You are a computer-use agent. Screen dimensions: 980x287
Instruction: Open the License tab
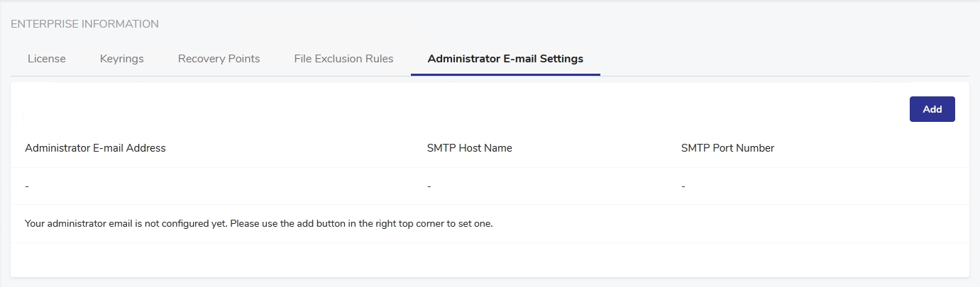pos(47,59)
